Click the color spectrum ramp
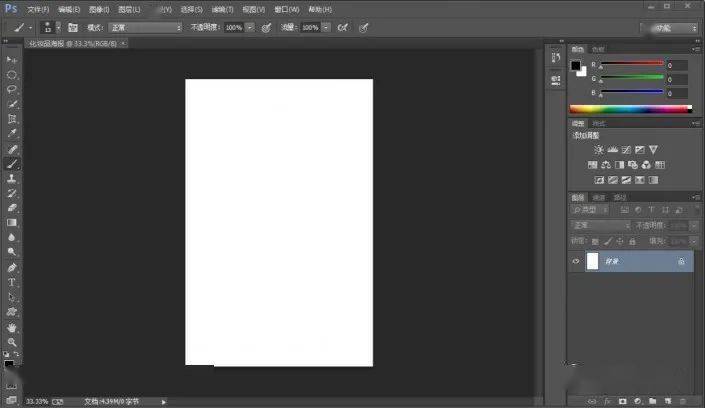The height and width of the screenshot is (408, 705). (630, 108)
